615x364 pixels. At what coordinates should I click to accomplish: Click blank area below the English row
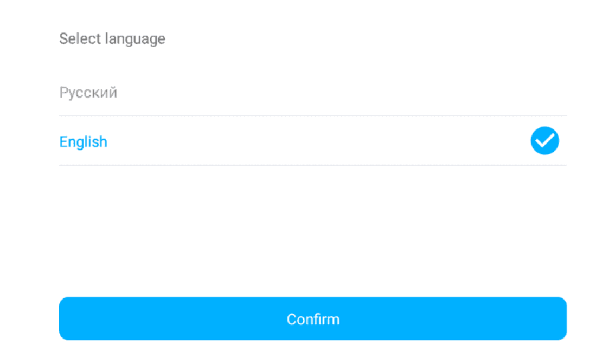312,230
